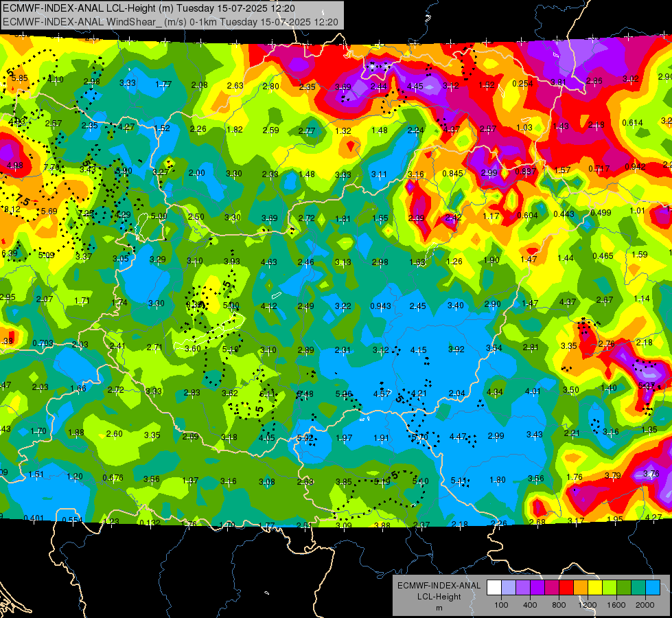This screenshot has height=618, width=672.
Task: Select the map value 0.676
Action: click(x=113, y=477)
